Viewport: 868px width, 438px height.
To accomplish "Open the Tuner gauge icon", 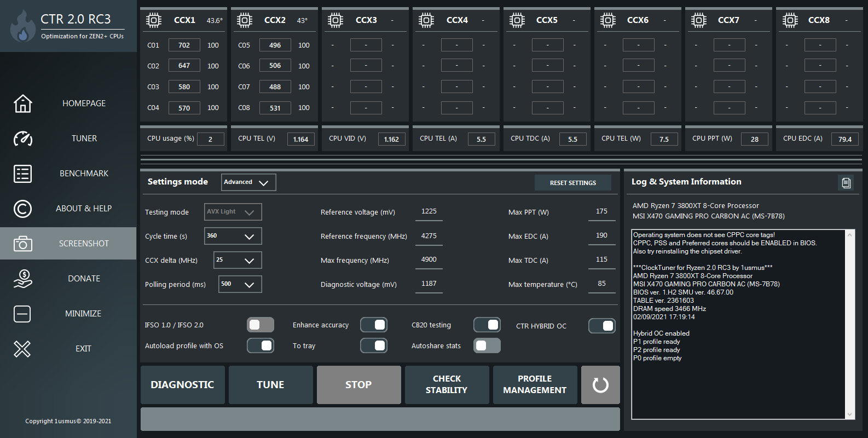I will pyautogui.click(x=22, y=139).
